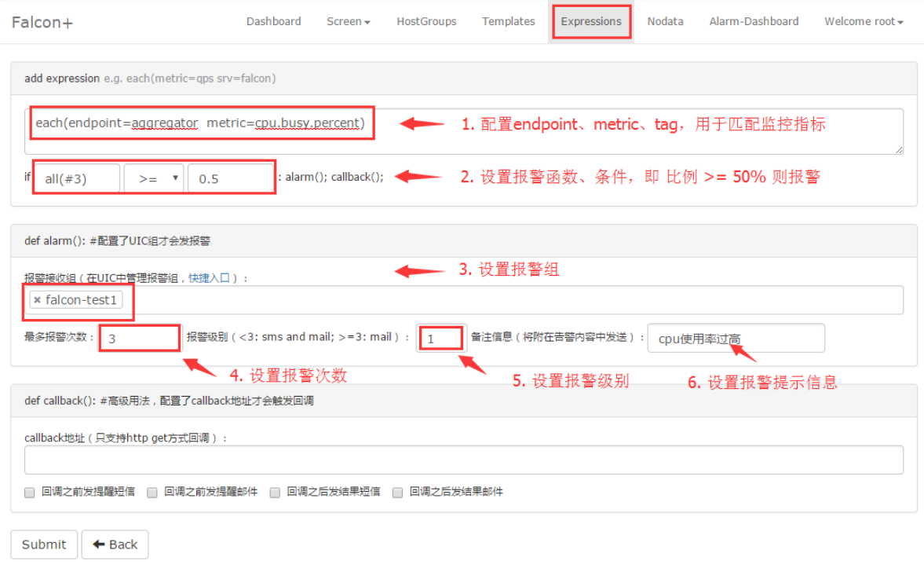Viewport: 924px width, 568px height.
Task: Enable 回调之前发提醒短信 checkbox
Action: [x=28, y=492]
